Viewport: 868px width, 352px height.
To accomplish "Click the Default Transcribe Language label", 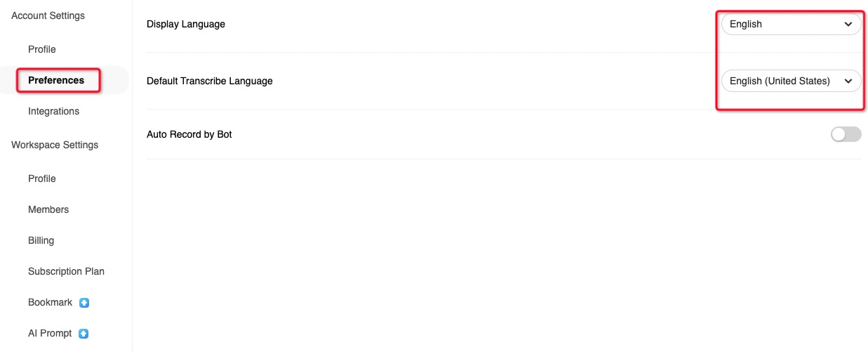I will [x=209, y=81].
